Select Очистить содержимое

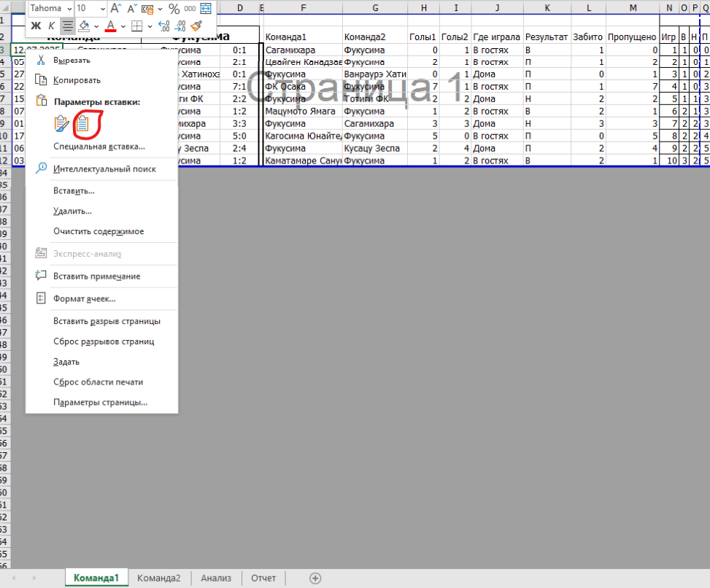click(x=99, y=231)
